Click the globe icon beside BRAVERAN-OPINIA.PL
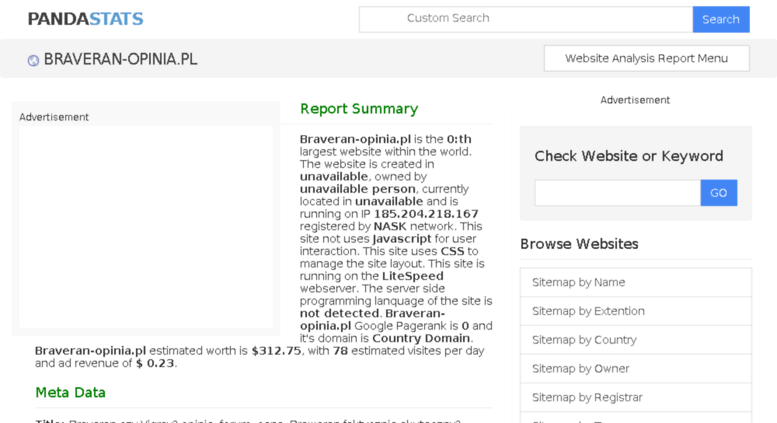The height and width of the screenshot is (423, 777). [33, 60]
